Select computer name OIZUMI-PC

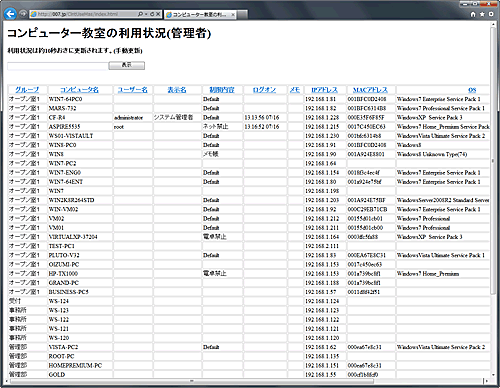(x=64, y=264)
